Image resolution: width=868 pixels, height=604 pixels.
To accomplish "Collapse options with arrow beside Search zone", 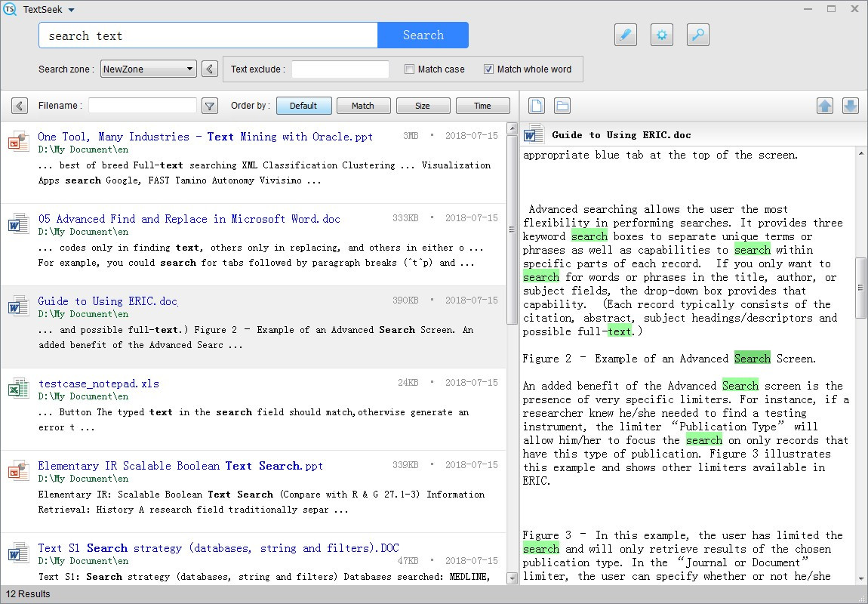I will (x=209, y=69).
